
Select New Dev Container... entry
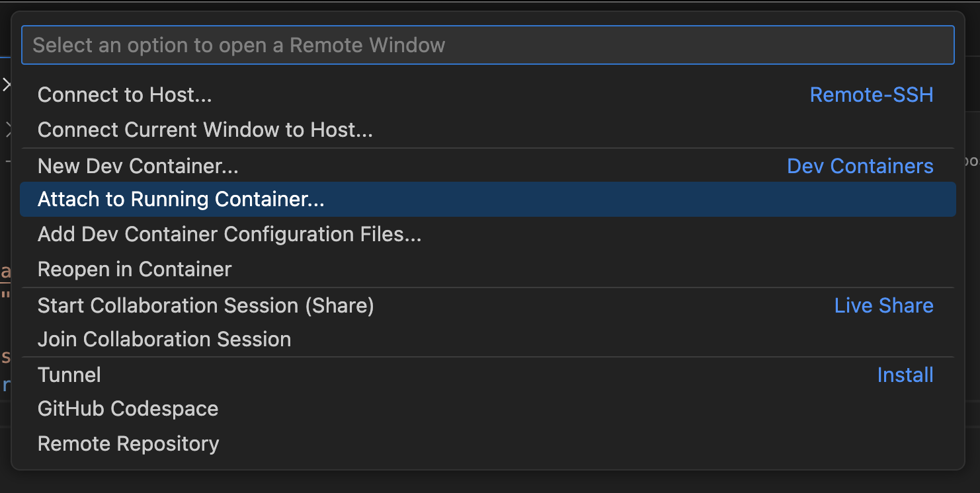pos(487,166)
